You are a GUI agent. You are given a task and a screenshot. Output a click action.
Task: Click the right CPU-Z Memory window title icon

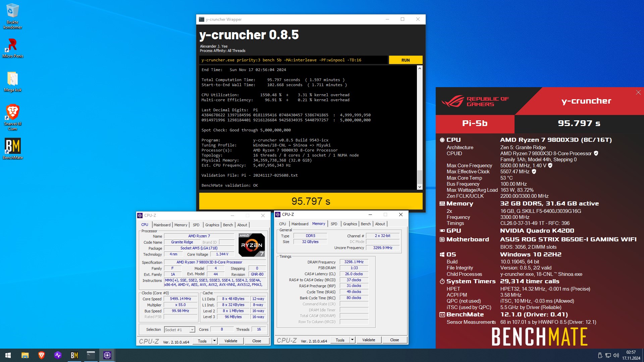278,215
